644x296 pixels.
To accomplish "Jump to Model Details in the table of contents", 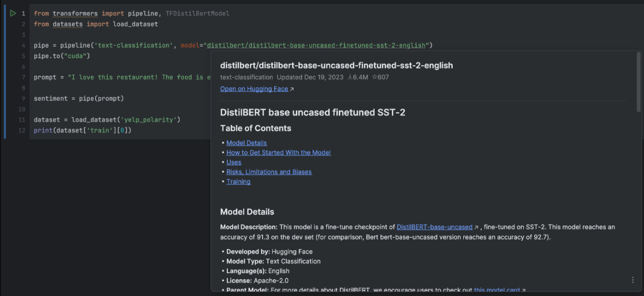I will pyautogui.click(x=246, y=143).
